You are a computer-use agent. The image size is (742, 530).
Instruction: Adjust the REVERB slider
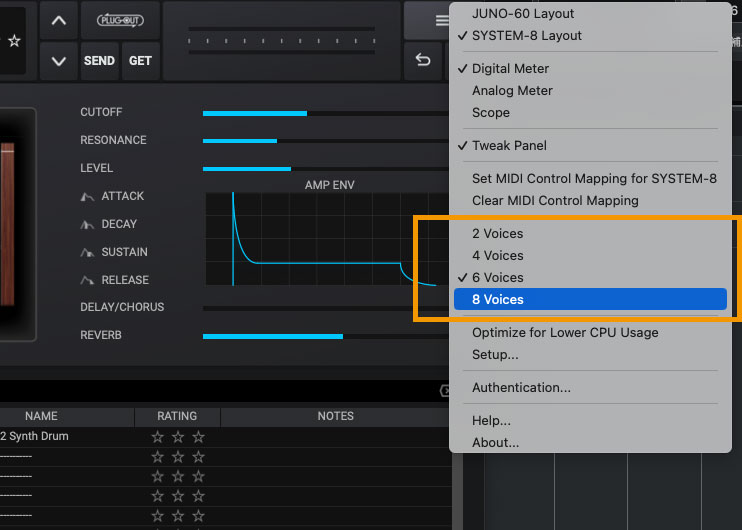pyautogui.click(x=326, y=336)
